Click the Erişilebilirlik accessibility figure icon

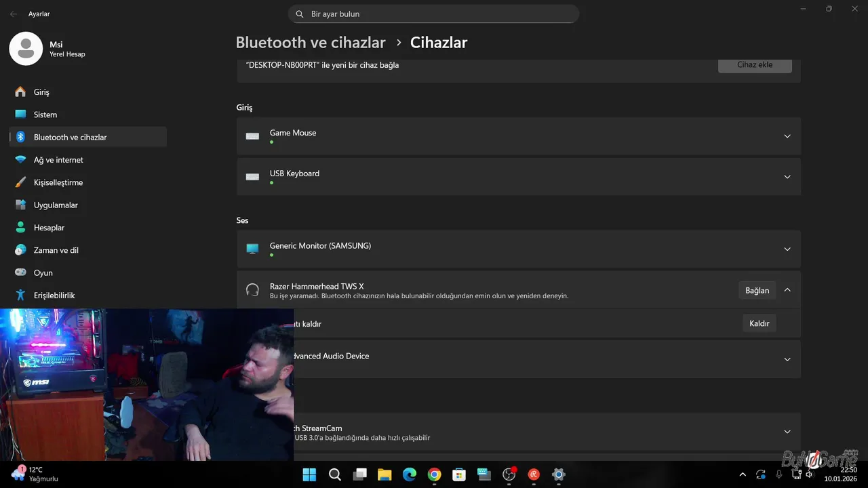(20, 296)
